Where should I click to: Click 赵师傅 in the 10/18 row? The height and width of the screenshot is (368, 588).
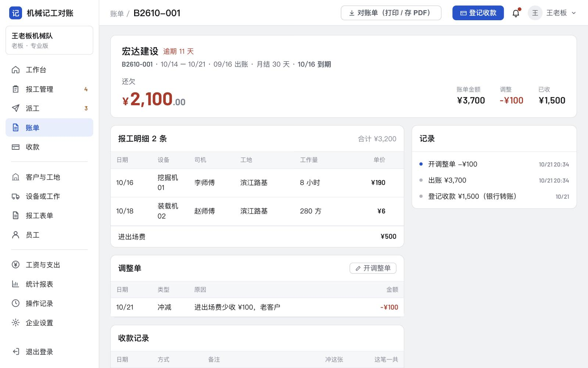204,211
